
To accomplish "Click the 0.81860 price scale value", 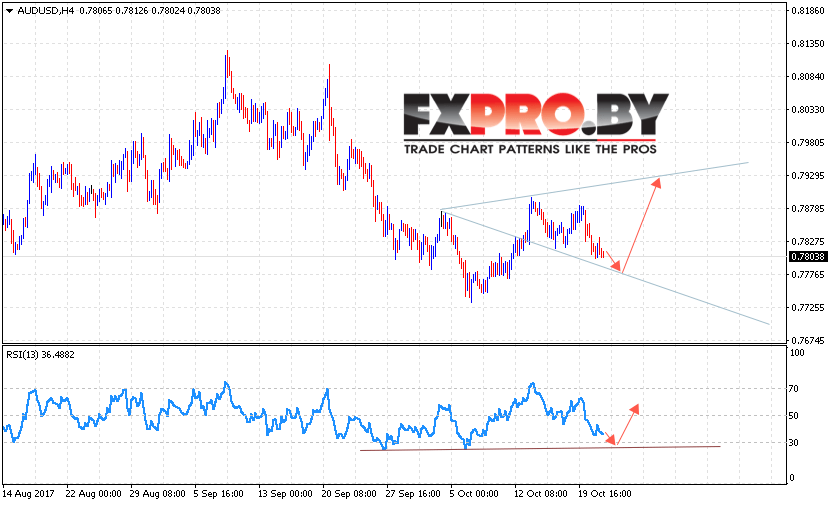I will point(807,11).
